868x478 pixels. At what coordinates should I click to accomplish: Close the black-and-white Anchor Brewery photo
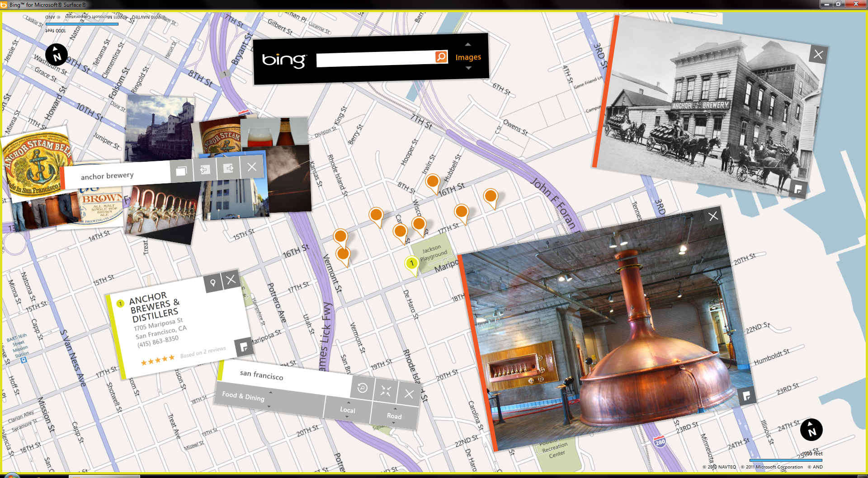pos(818,55)
